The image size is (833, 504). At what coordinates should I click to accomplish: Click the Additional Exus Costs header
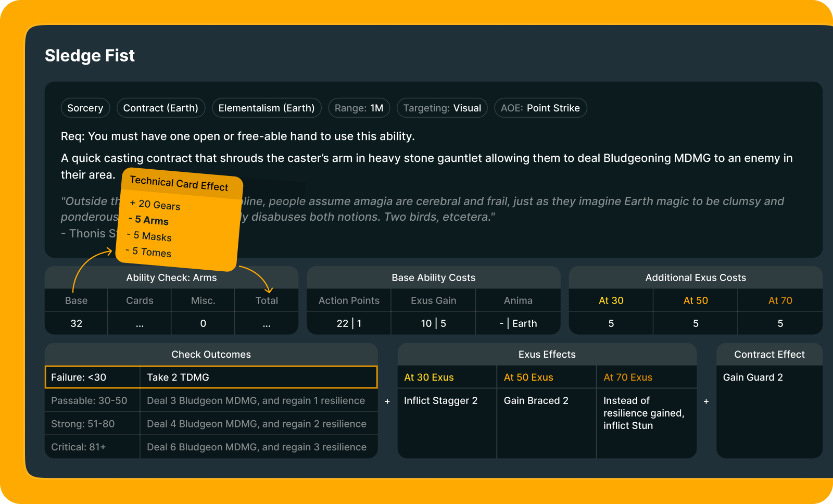(x=696, y=278)
